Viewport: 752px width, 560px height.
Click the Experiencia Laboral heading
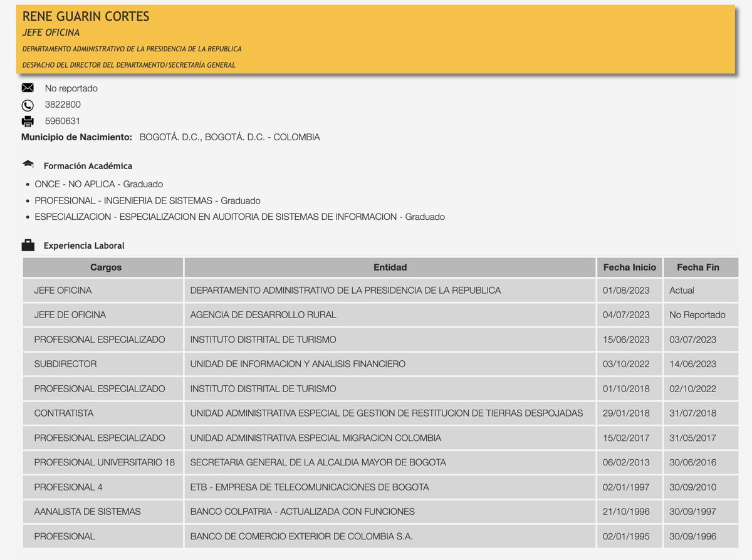[84, 246]
